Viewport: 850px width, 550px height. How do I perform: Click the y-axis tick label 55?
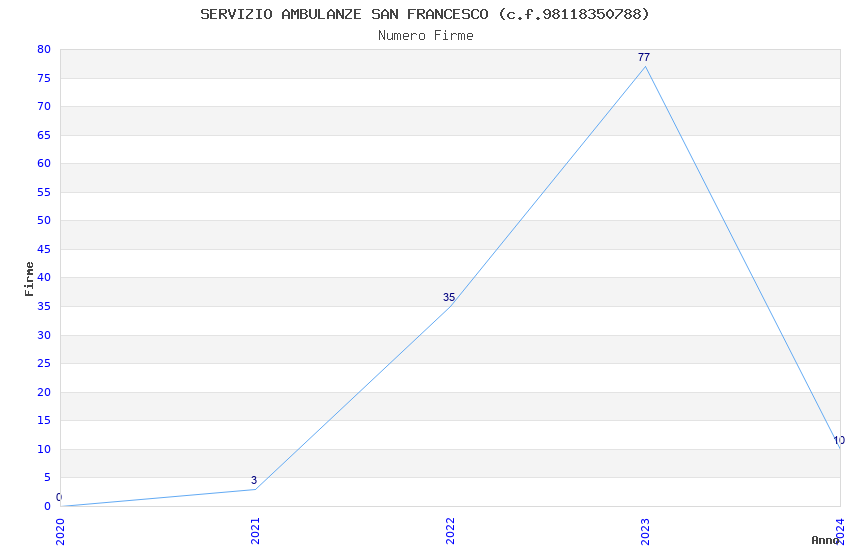(44, 192)
